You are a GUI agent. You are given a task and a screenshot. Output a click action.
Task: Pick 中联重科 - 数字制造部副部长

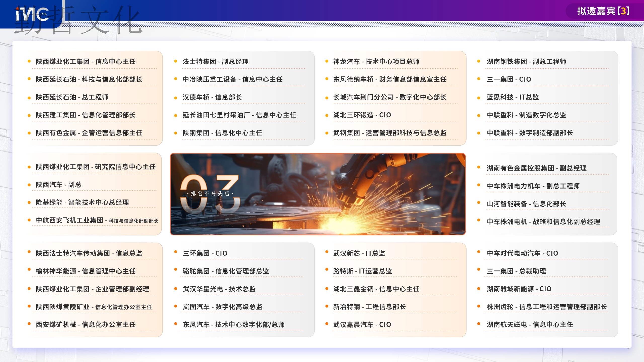point(530,133)
